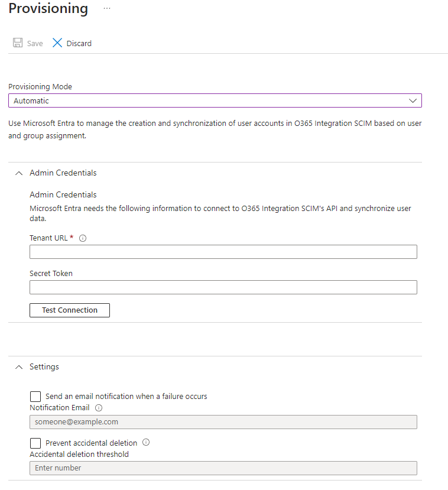Screen dimensions: 448x490
Task: Open the Provisioning Mode dropdown
Action: coord(215,100)
